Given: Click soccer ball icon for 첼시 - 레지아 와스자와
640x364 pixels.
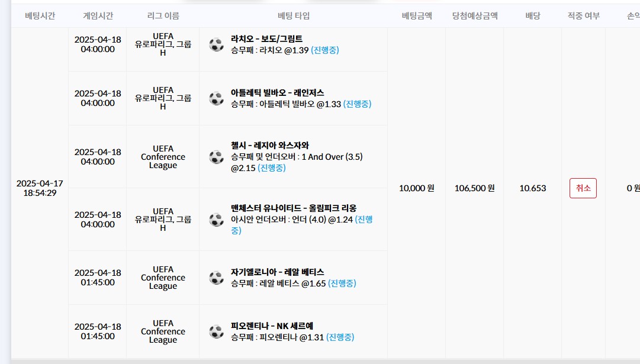Looking at the screenshot, I should 216,157.
